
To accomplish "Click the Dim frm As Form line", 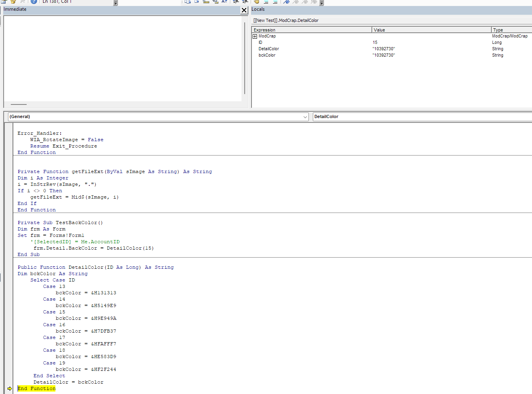I will coord(41,229).
